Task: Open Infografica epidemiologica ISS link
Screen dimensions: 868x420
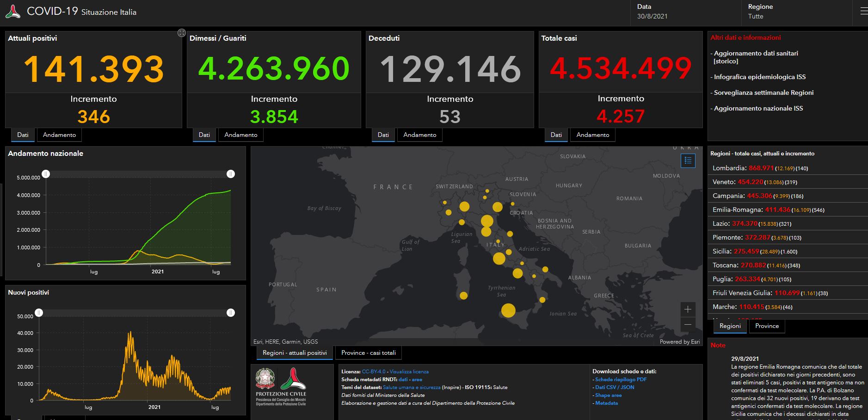Action: [759, 77]
